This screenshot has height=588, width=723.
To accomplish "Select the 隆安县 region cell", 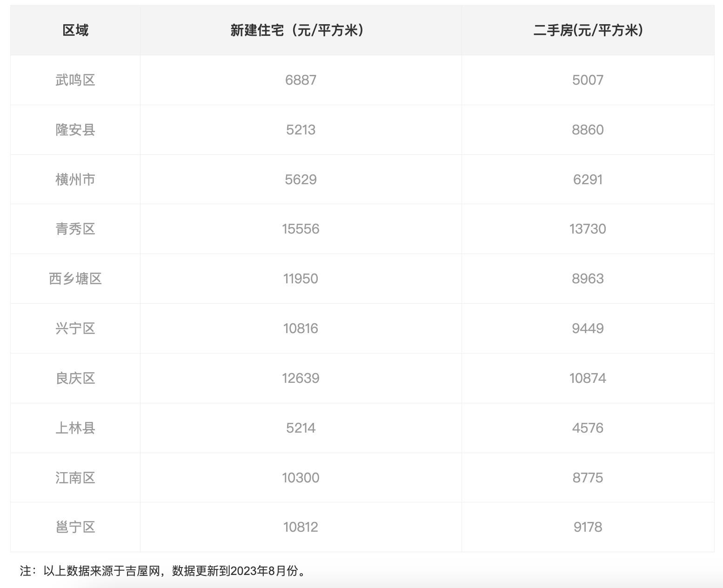I will pyautogui.click(x=75, y=130).
